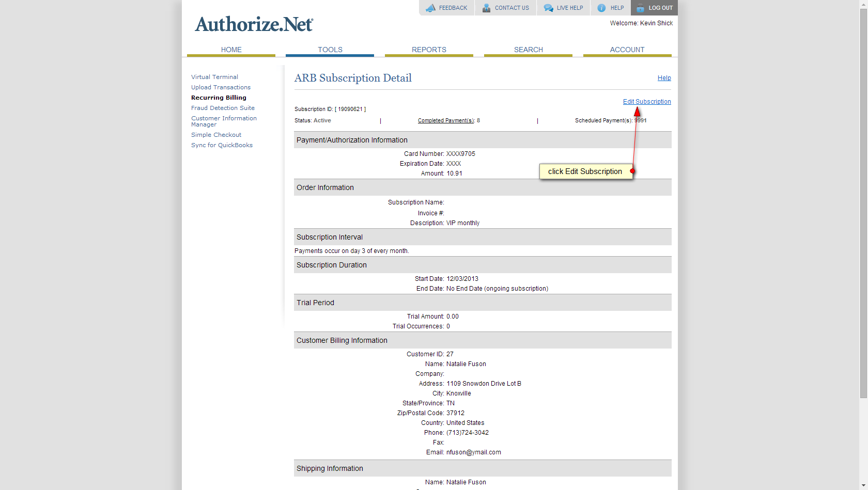Click the Contact Us text in the top bar
This screenshot has height=490, width=868.
(512, 8)
